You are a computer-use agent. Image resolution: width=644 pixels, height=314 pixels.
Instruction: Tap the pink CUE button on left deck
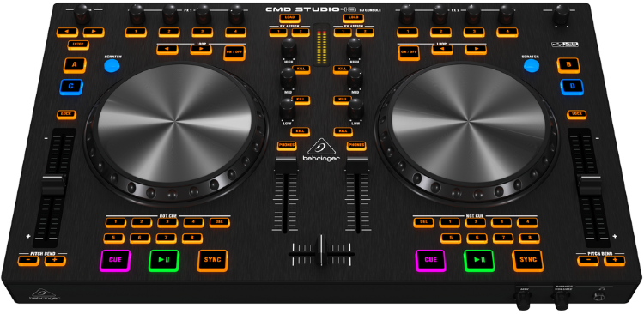tap(115, 260)
